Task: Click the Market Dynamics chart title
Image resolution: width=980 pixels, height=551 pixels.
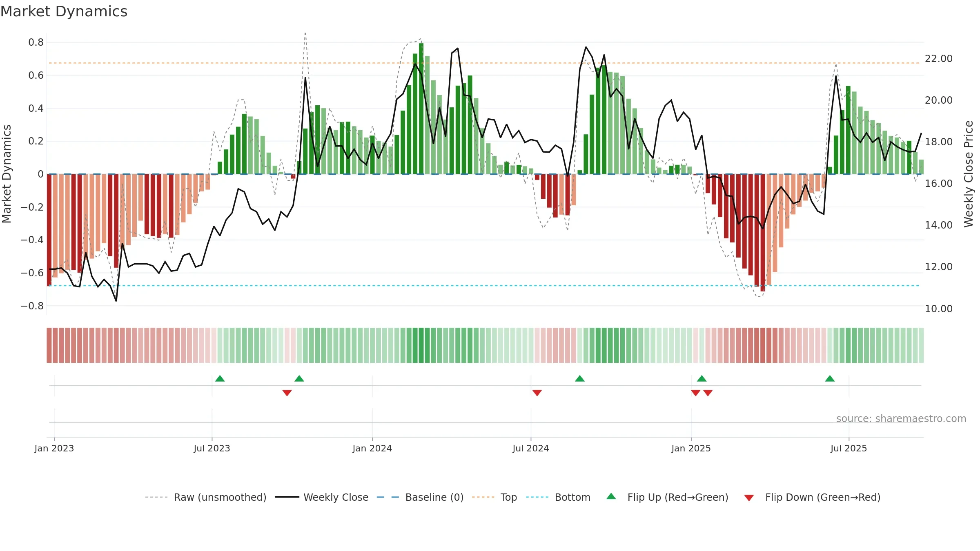Action: point(64,11)
